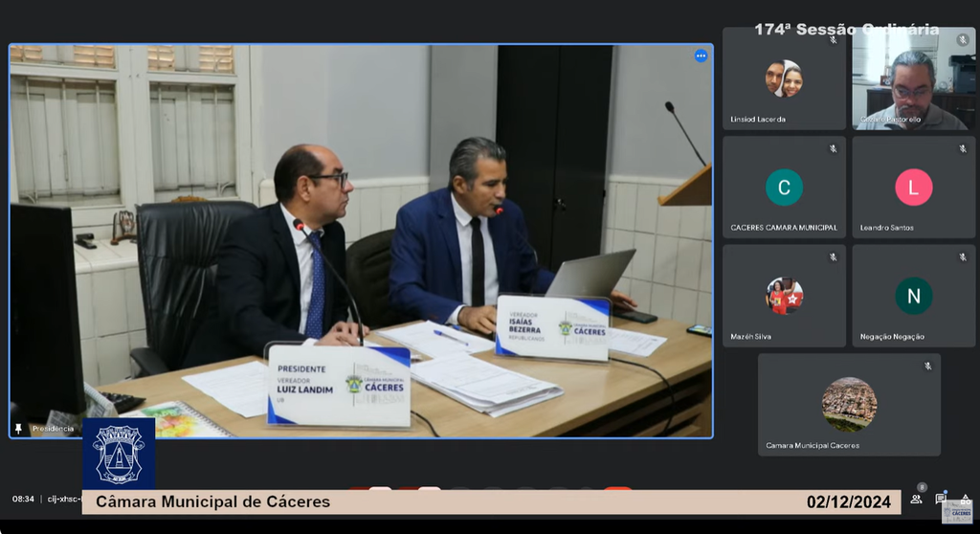The image size is (980, 534).
Task: Click the aerial city photo avatar
Action: coord(849,404)
